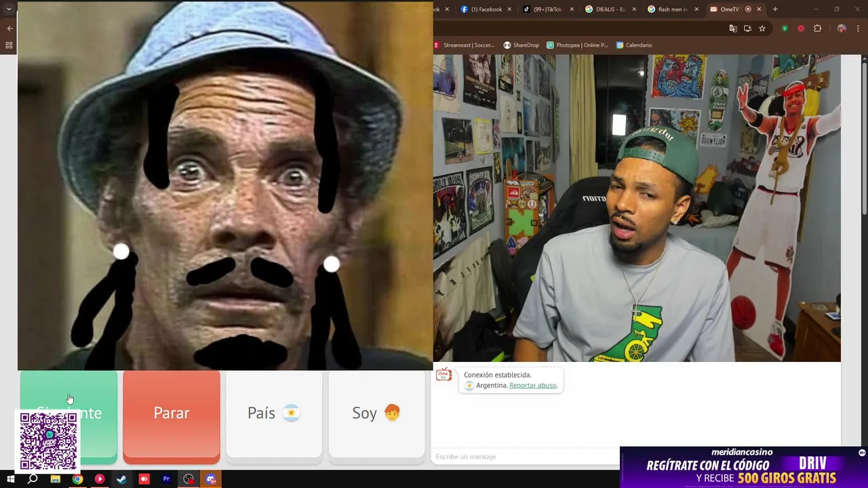
Task: Go back with browser back arrow
Action: click(x=9, y=28)
